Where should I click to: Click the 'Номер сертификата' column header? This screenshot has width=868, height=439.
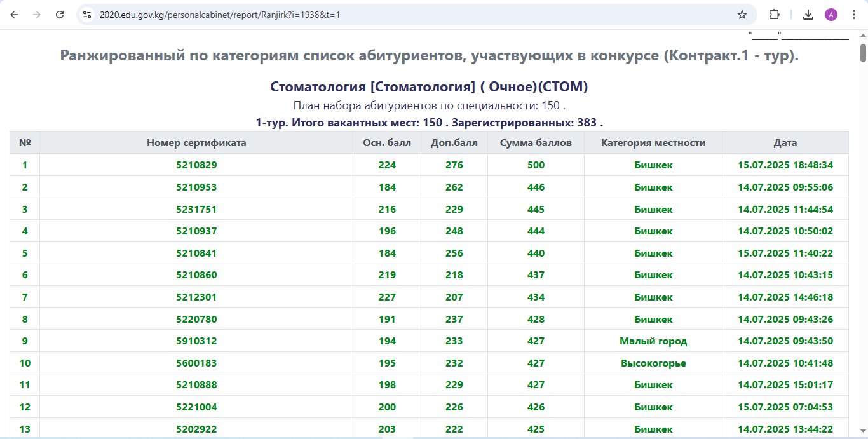click(x=196, y=143)
